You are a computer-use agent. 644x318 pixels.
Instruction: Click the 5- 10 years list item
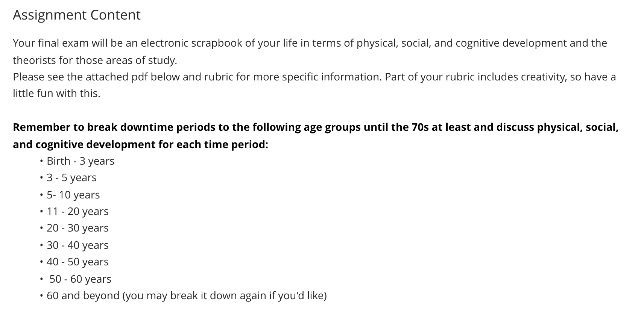coord(73,195)
